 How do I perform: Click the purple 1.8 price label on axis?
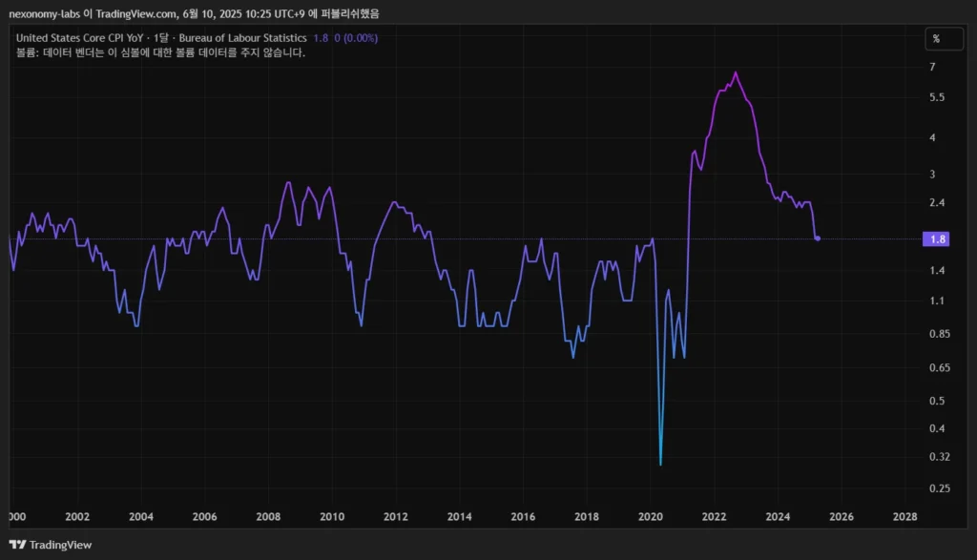point(936,239)
